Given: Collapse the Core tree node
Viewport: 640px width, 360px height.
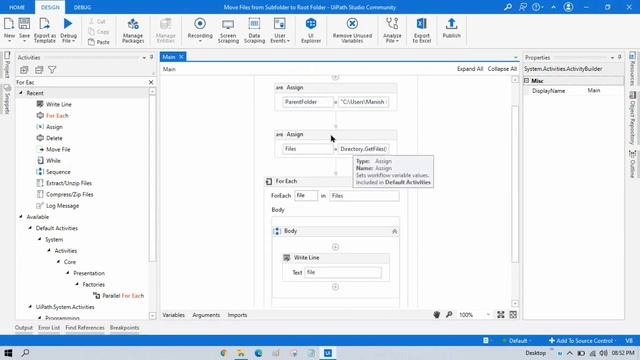Looking at the screenshot, I should (58, 262).
